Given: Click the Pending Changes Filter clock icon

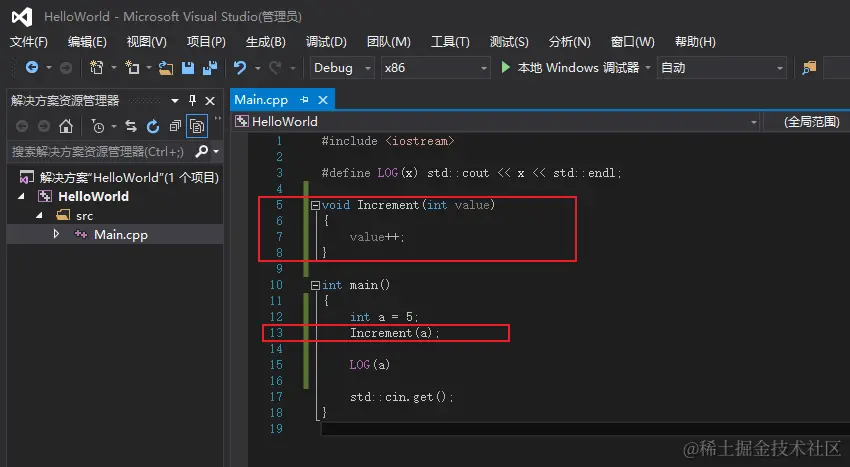Looking at the screenshot, I should tap(98, 126).
